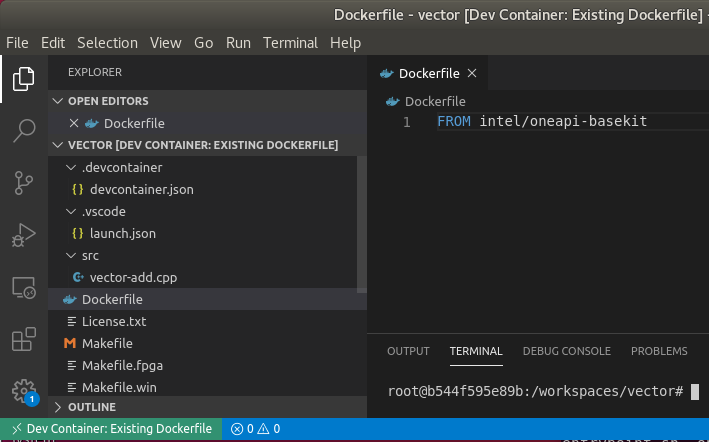The width and height of the screenshot is (709, 442).
Task: Close the Dockerfile editor tab
Action: [472, 73]
